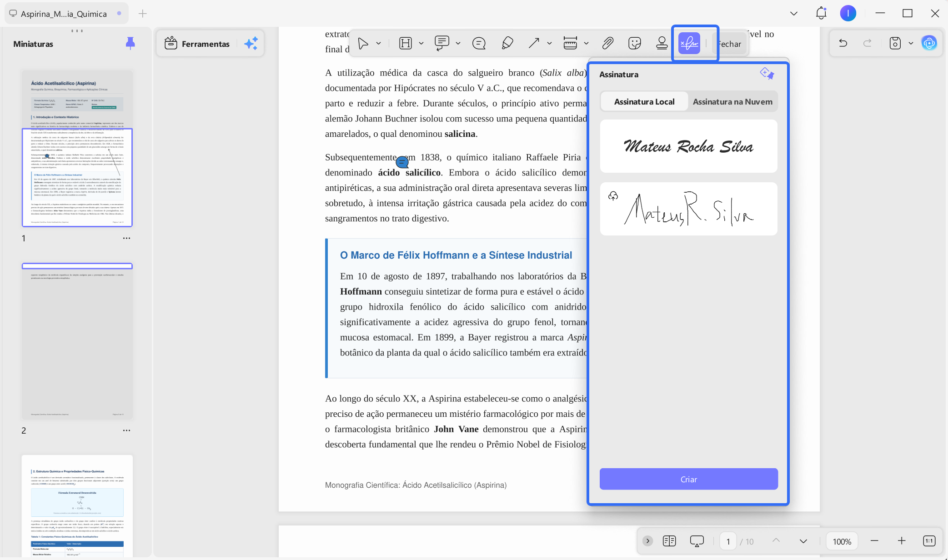The width and height of the screenshot is (948, 560).
Task: Open the AI assistant icon
Action: tap(929, 44)
